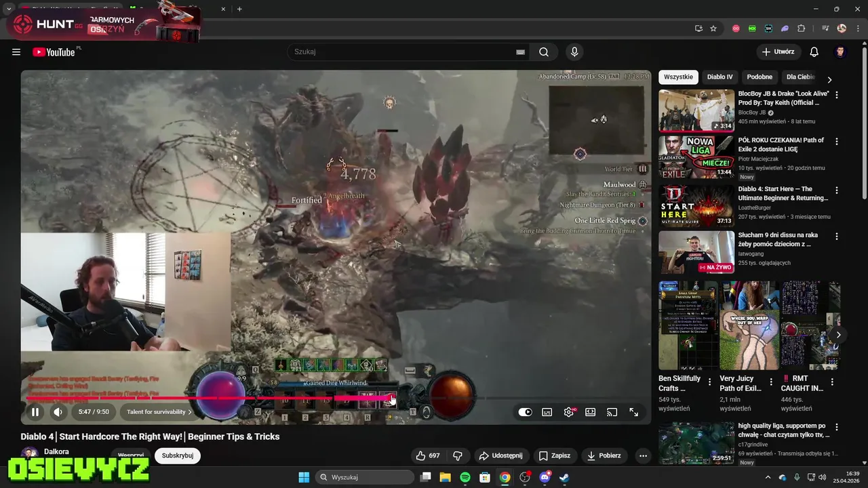Save video using Zapisz button
Image resolution: width=868 pixels, height=488 pixels.
tap(555, 455)
